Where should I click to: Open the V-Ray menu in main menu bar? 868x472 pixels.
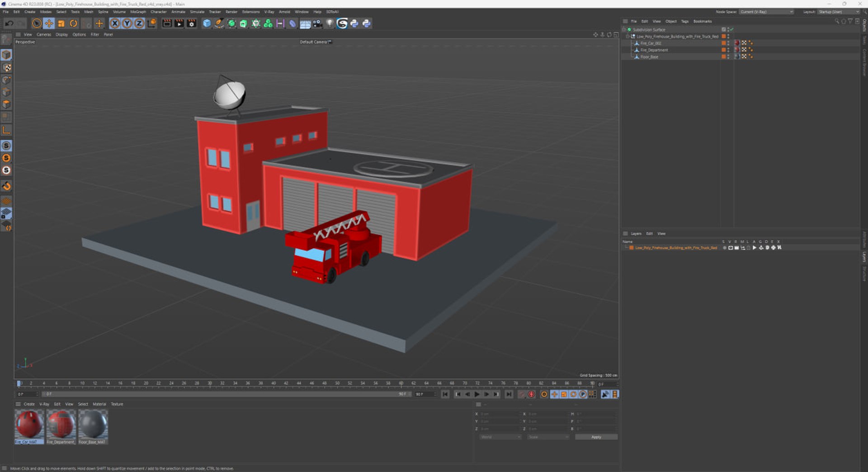pyautogui.click(x=269, y=12)
